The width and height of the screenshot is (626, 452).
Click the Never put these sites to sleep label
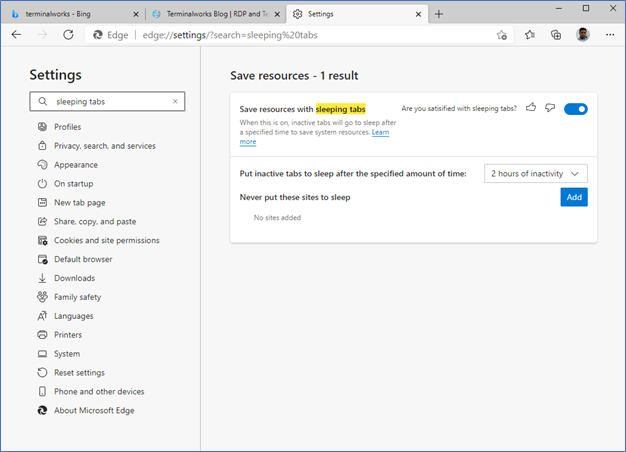pyautogui.click(x=295, y=197)
